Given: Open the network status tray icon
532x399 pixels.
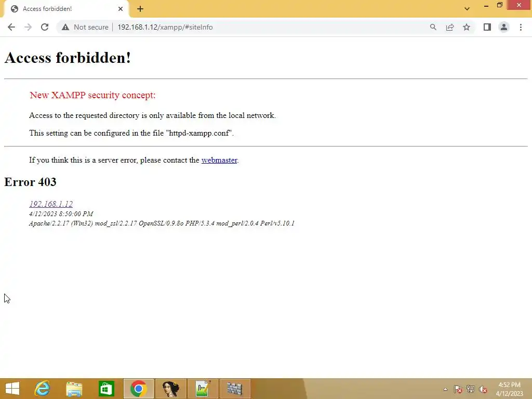Looking at the screenshot, I should [x=471, y=389].
